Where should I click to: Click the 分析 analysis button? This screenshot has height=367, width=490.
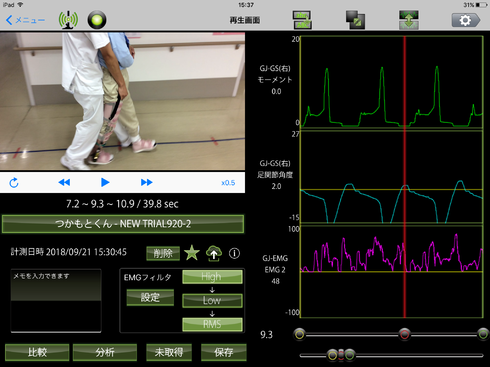pos(105,352)
